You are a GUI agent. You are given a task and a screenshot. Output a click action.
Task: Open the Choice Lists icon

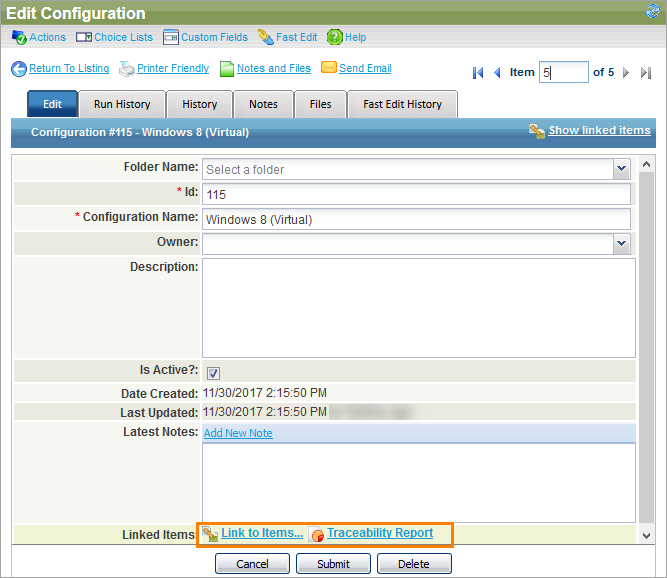pos(84,37)
